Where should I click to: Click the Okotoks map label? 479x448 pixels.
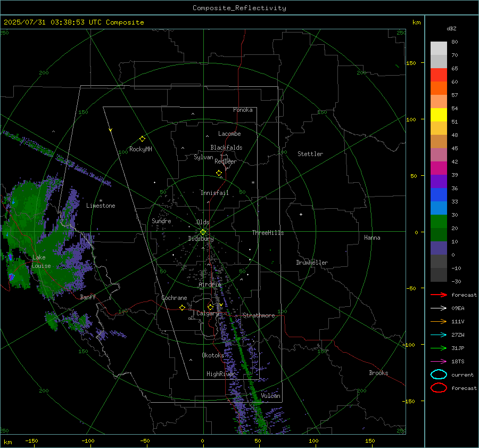click(x=213, y=355)
